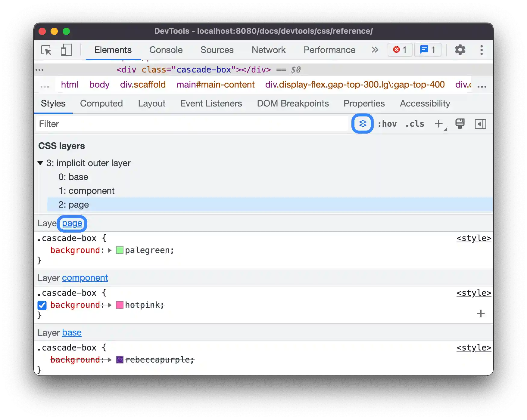Viewport: 527px width, 420px height.
Task: Click the new style rule plus icon
Action: [439, 124]
